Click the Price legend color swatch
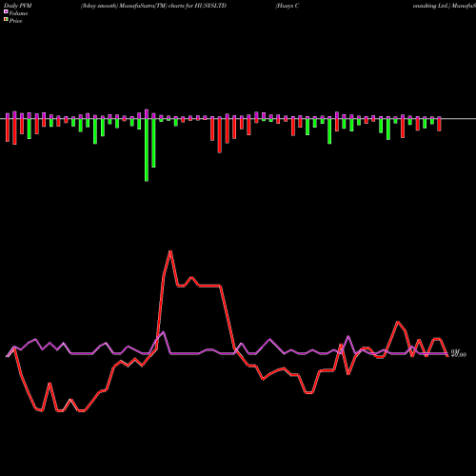This screenshot has height=476, width=476. pyautogui.click(x=6, y=20)
